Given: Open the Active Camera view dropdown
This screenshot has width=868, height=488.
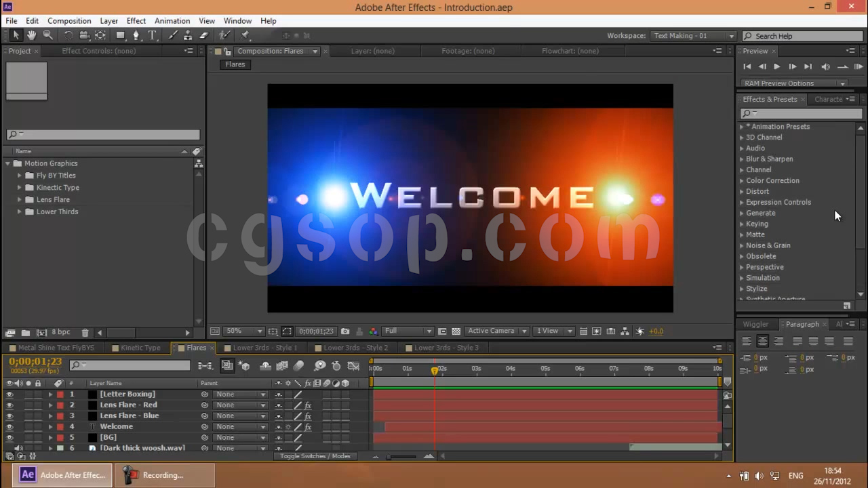Looking at the screenshot, I should point(497,331).
